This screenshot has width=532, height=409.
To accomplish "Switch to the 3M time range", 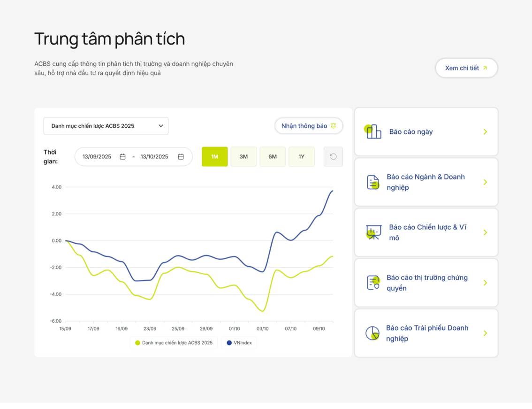I will (243, 157).
